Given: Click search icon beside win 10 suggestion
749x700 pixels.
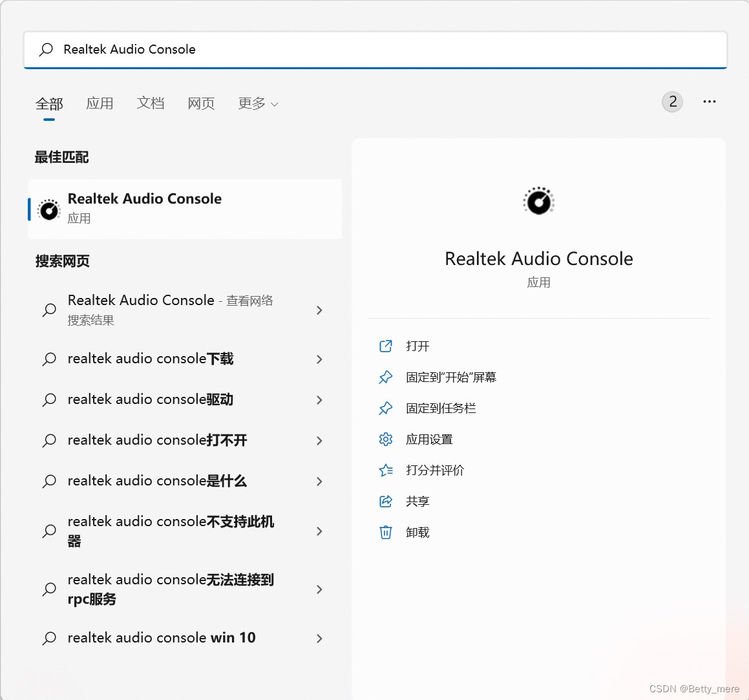Looking at the screenshot, I should (49, 638).
